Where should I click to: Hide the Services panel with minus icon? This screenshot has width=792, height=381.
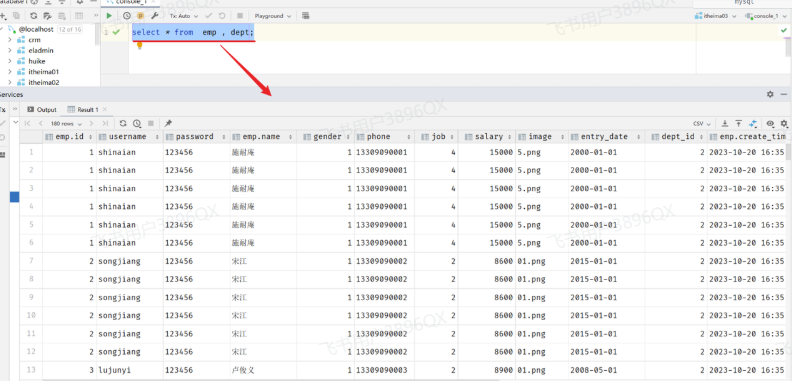click(784, 94)
